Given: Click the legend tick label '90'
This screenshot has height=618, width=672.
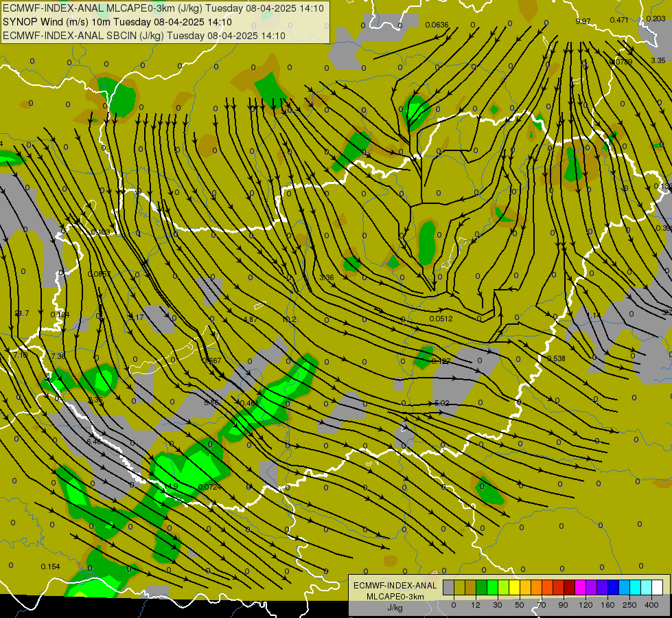Looking at the screenshot, I should [x=563, y=605].
